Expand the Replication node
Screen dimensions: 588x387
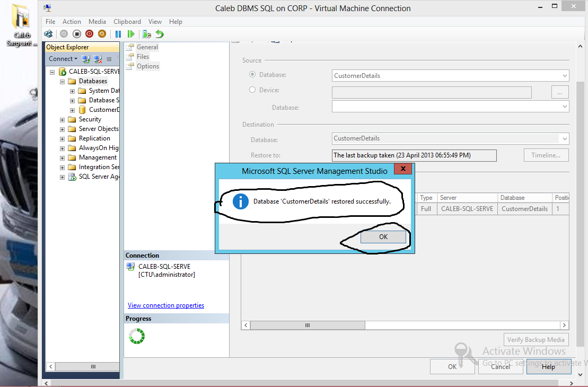[62, 139]
